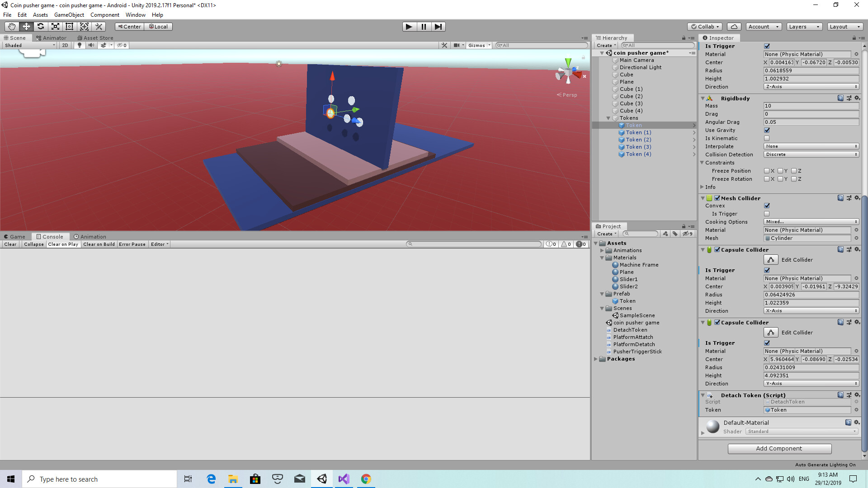The image size is (868, 488).
Task: Collapse the Tokens group in Hierarchy
Action: point(609,118)
